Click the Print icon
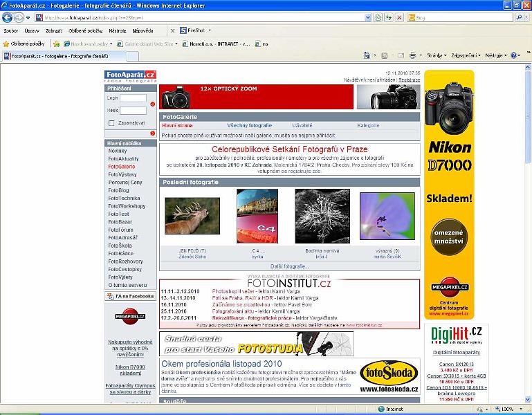532x415 pixels. [412, 55]
